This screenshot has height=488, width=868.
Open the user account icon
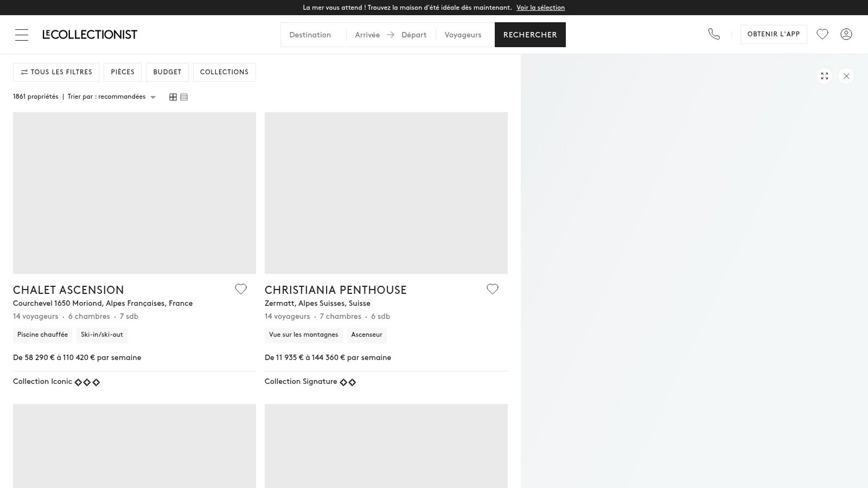(x=846, y=34)
